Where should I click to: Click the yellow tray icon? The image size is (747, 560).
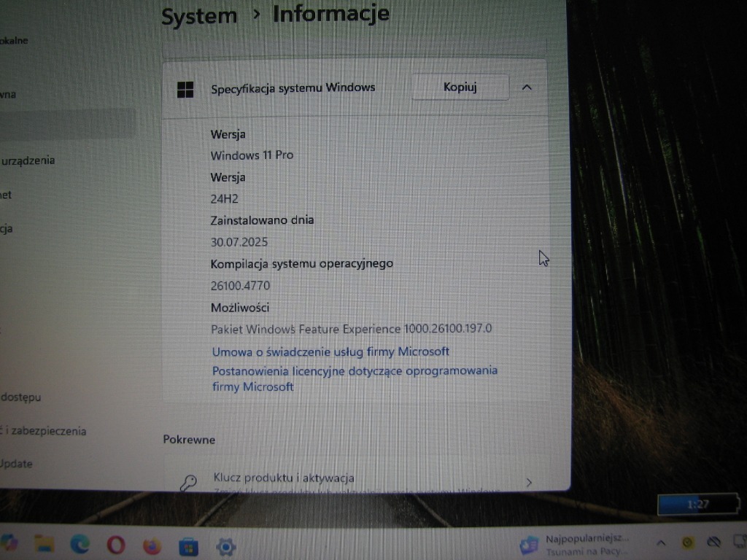tap(687, 542)
